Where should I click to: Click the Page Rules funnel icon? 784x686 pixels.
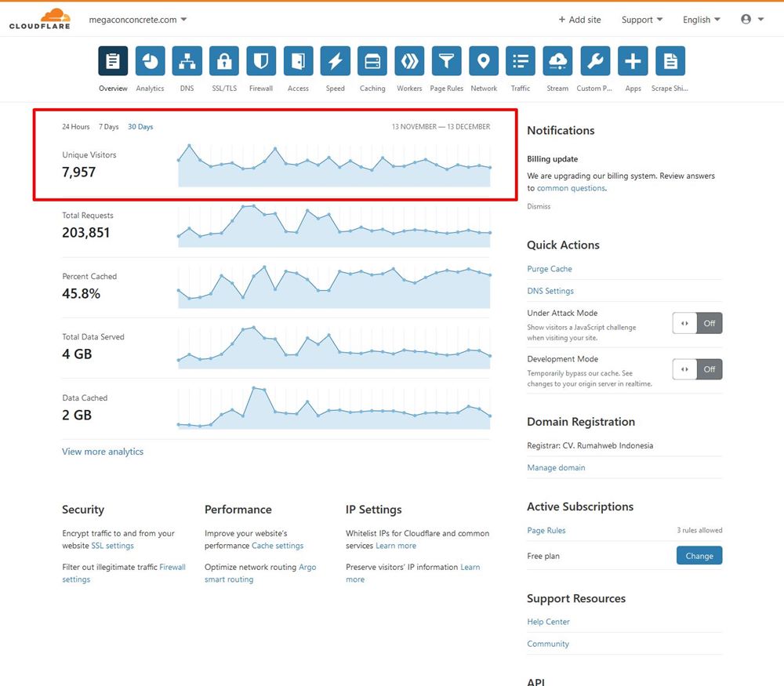coord(446,60)
